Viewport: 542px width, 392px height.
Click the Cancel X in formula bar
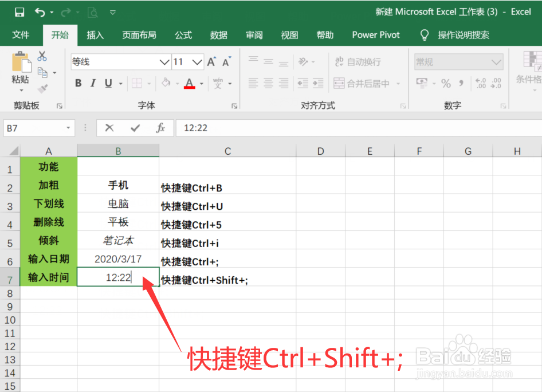(109, 128)
